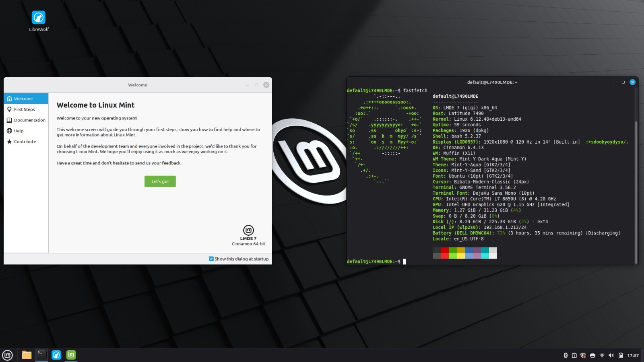644x362 pixels.
Task: Click the 'Locale: en_US.UTF-8' line
Action: point(458,239)
